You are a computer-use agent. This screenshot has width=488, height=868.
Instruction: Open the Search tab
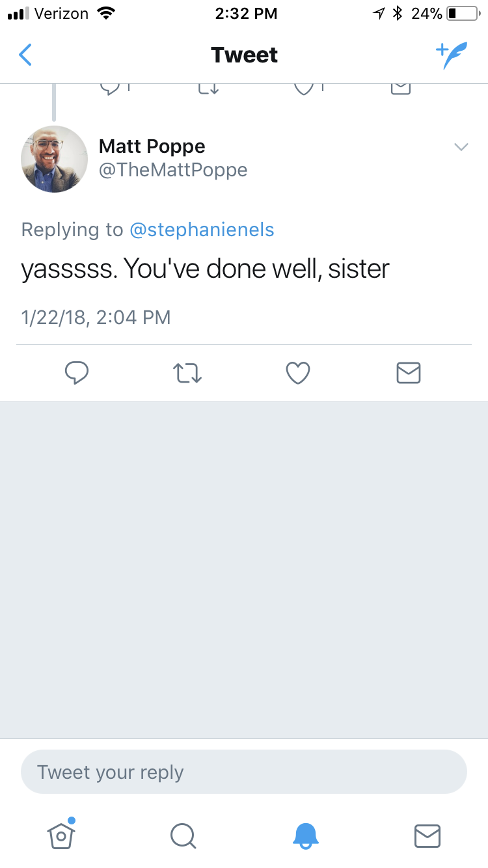(x=183, y=835)
